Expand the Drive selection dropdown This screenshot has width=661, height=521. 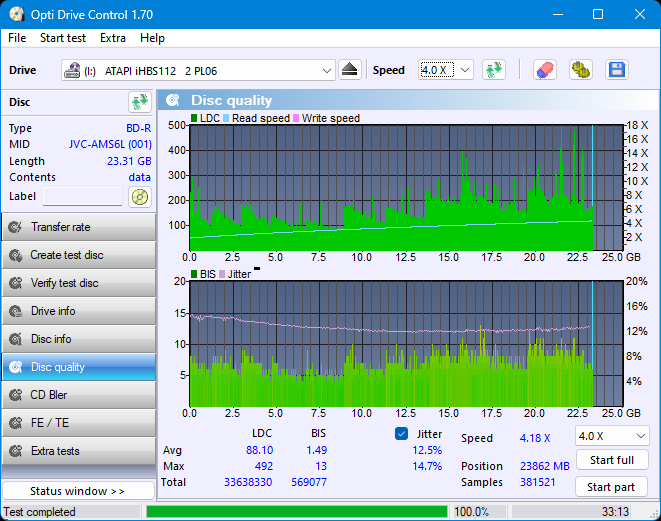click(326, 70)
